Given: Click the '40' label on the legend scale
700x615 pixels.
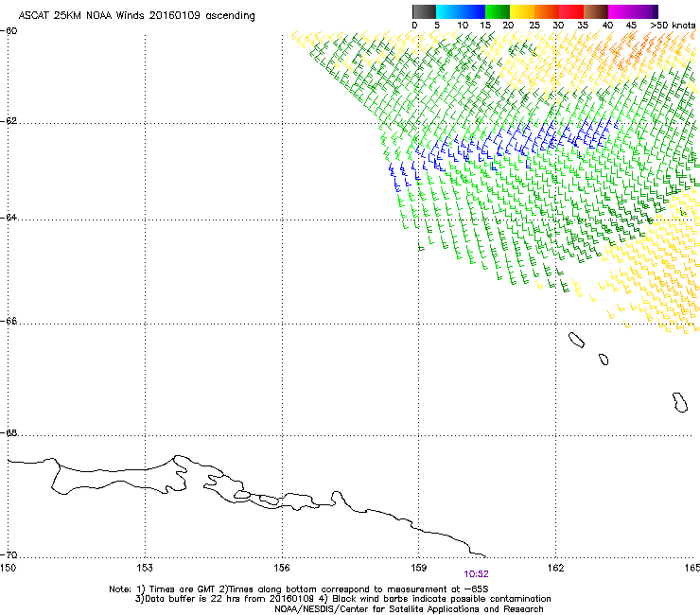Looking at the screenshot, I should tap(607, 26).
